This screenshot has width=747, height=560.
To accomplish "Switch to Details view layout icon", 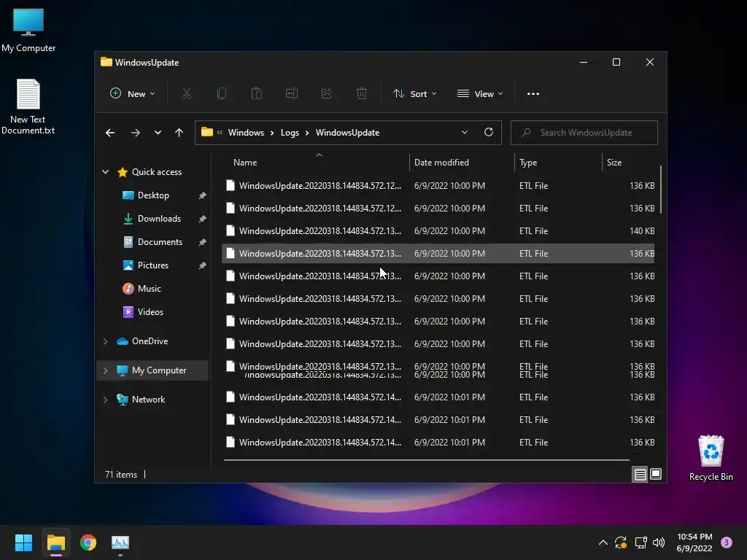I will pos(640,474).
